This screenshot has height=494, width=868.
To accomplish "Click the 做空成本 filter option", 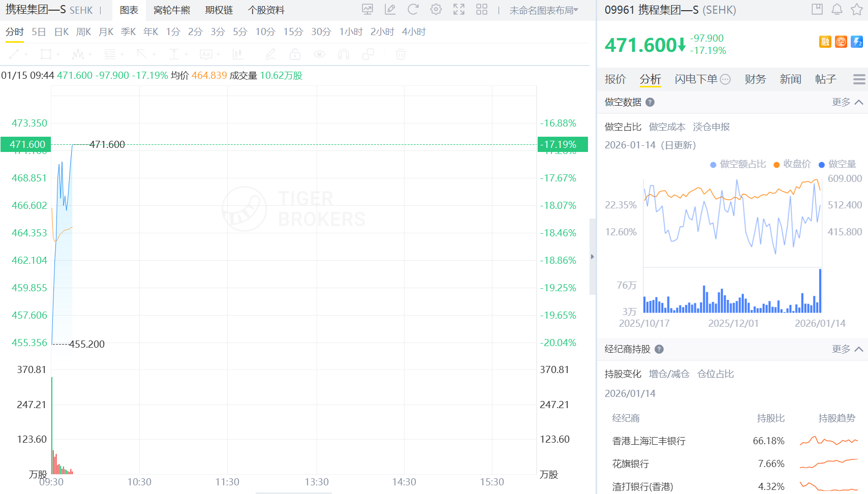I will point(667,127).
